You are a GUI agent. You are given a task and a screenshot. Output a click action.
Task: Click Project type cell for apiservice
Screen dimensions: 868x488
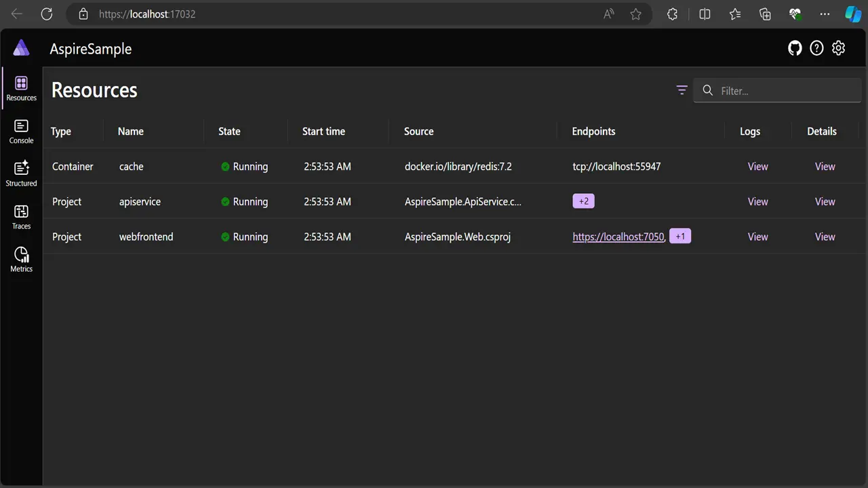66,201
